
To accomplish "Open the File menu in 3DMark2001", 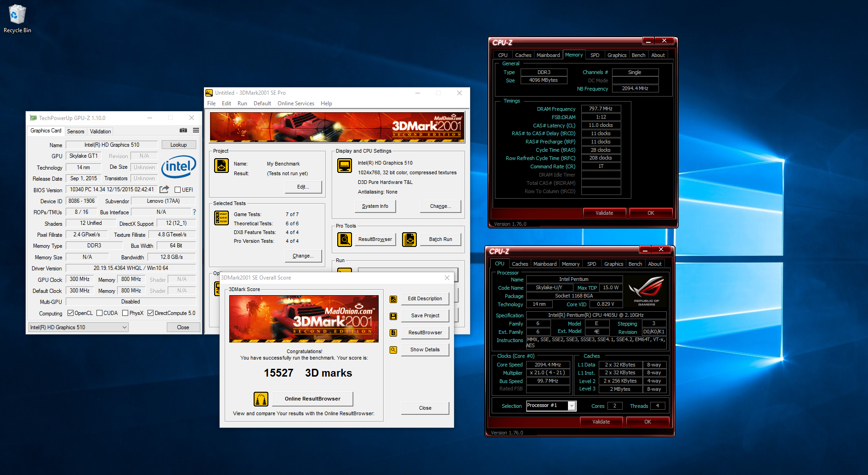I will point(211,103).
